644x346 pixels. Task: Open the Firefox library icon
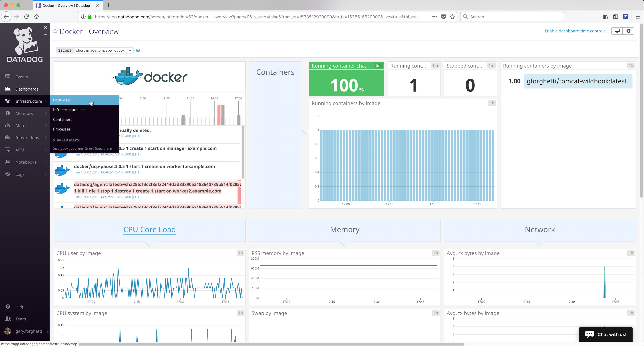pos(605,17)
